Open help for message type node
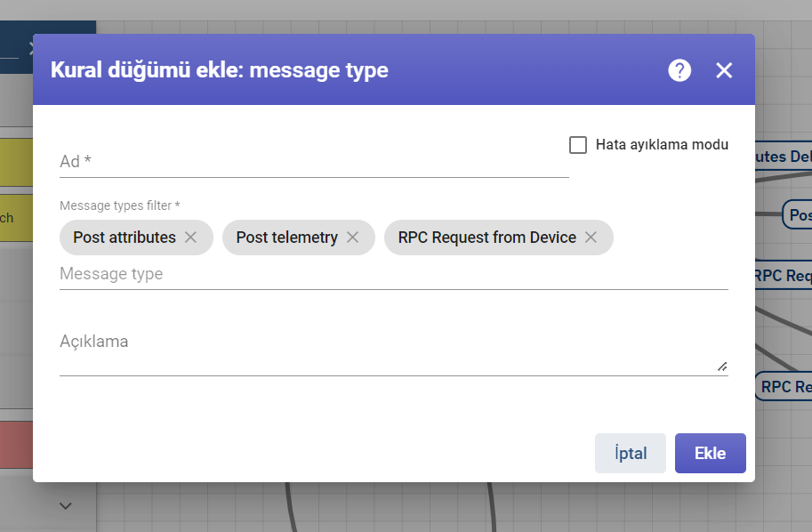 pyautogui.click(x=679, y=70)
